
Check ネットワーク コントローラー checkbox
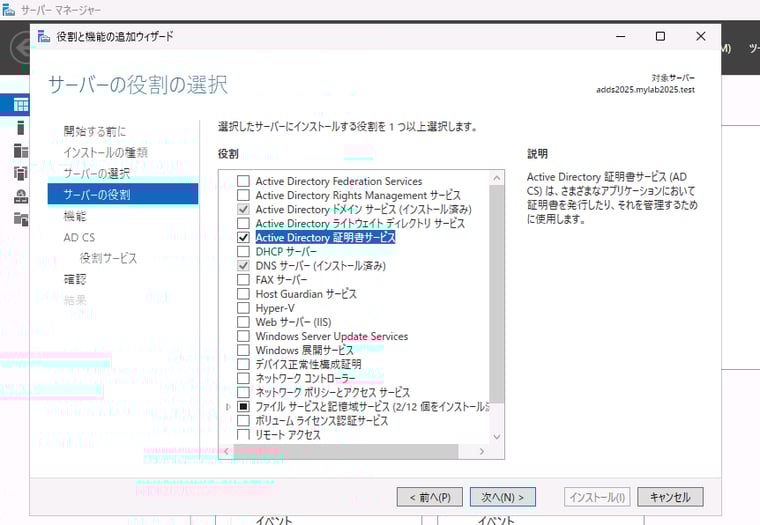(x=243, y=378)
